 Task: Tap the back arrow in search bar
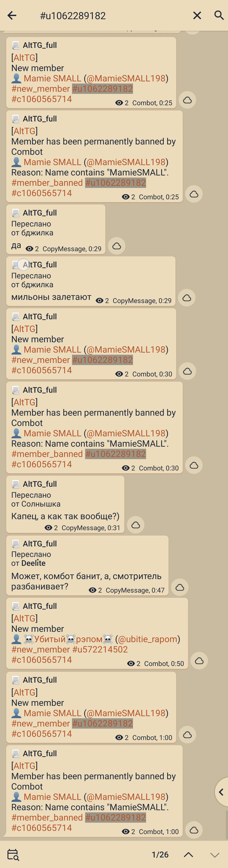point(12,16)
